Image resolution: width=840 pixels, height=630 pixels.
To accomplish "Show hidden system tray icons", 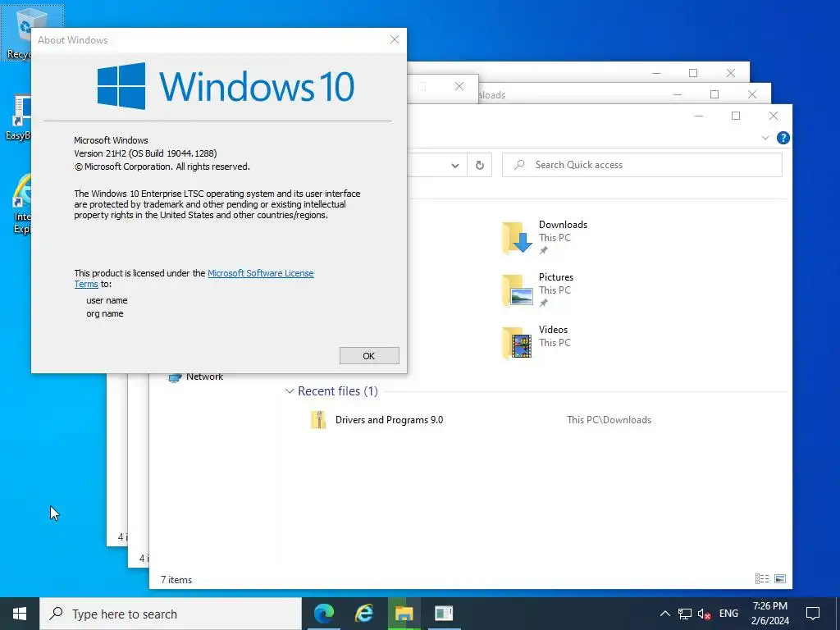I will [664, 614].
